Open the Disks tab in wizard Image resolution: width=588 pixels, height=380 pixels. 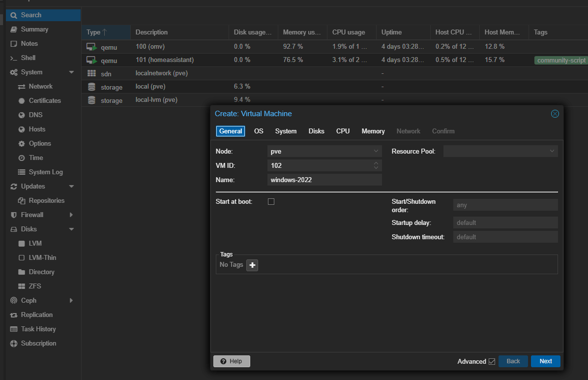(x=316, y=131)
